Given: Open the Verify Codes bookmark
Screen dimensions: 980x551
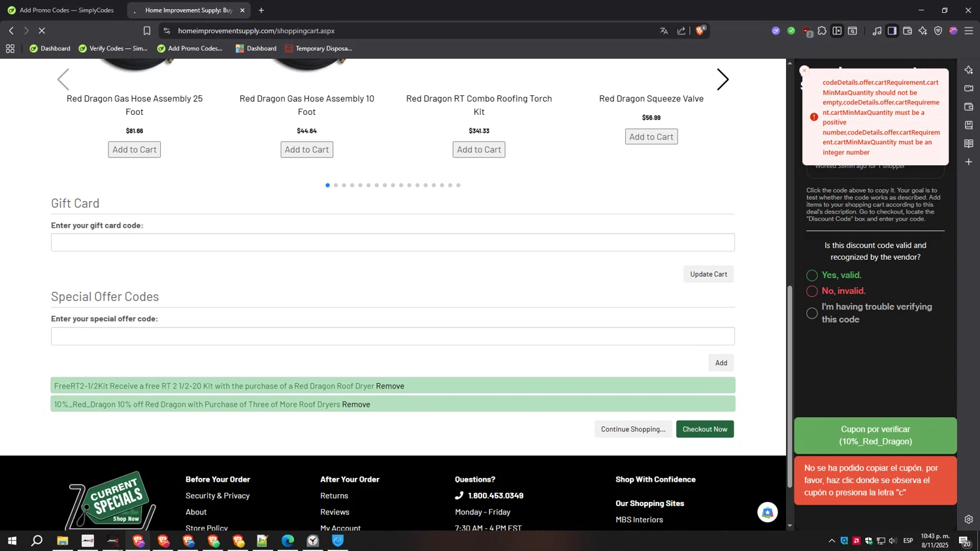Looking at the screenshot, I should [x=113, y=48].
